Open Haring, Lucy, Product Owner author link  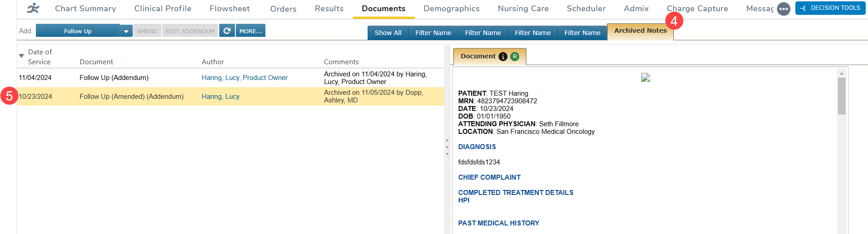(244, 78)
